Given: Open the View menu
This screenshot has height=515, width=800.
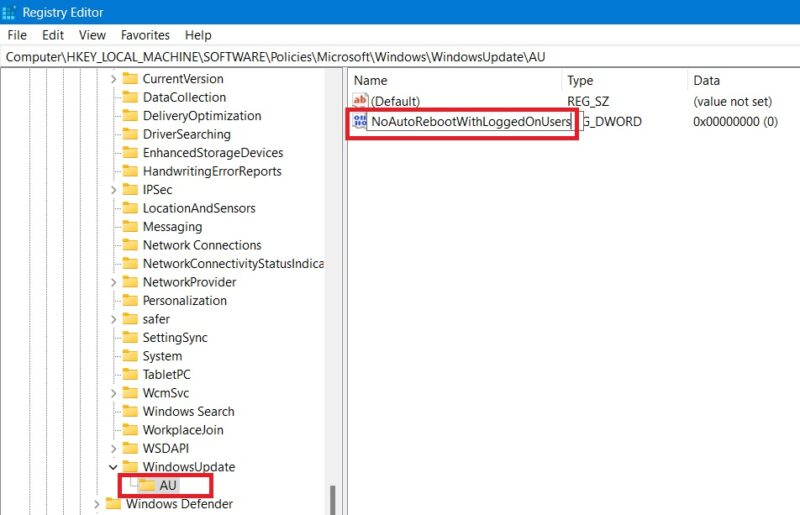Looking at the screenshot, I should [x=92, y=35].
